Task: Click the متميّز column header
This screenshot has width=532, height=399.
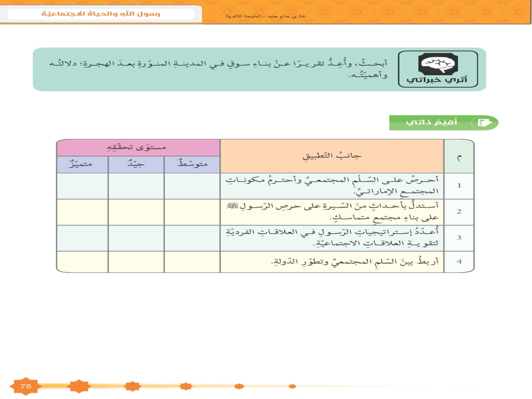Action: coord(82,164)
